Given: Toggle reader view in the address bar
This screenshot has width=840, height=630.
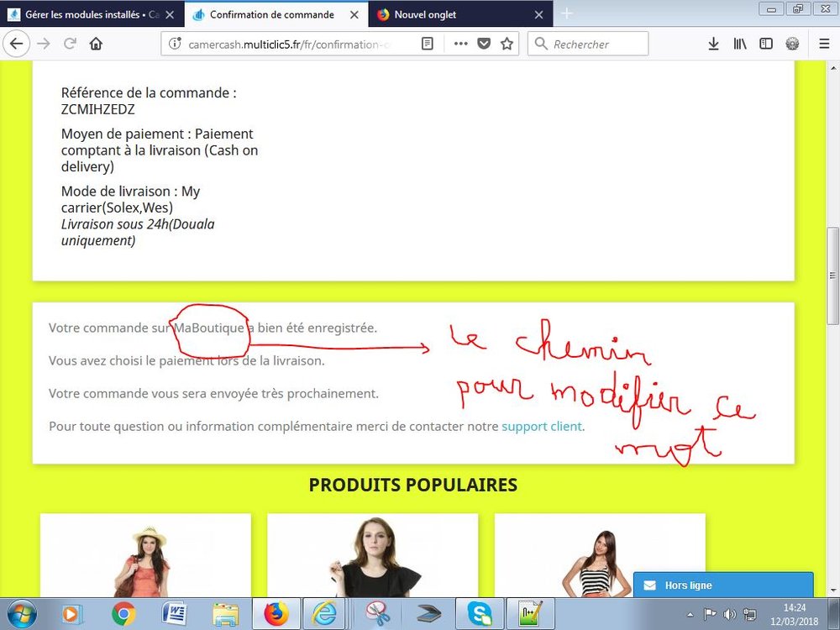Looking at the screenshot, I should [x=427, y=43].
